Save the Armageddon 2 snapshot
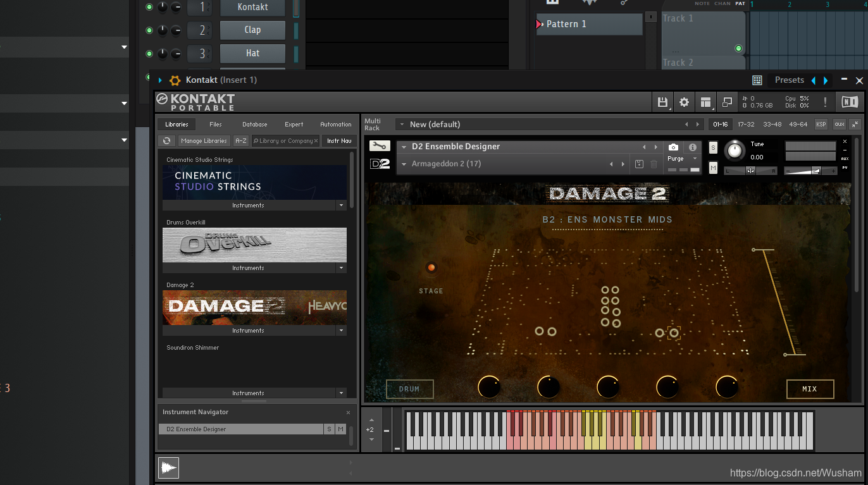Screen dimensions: 868x485 pyautogui.click(x=639, y=164)
